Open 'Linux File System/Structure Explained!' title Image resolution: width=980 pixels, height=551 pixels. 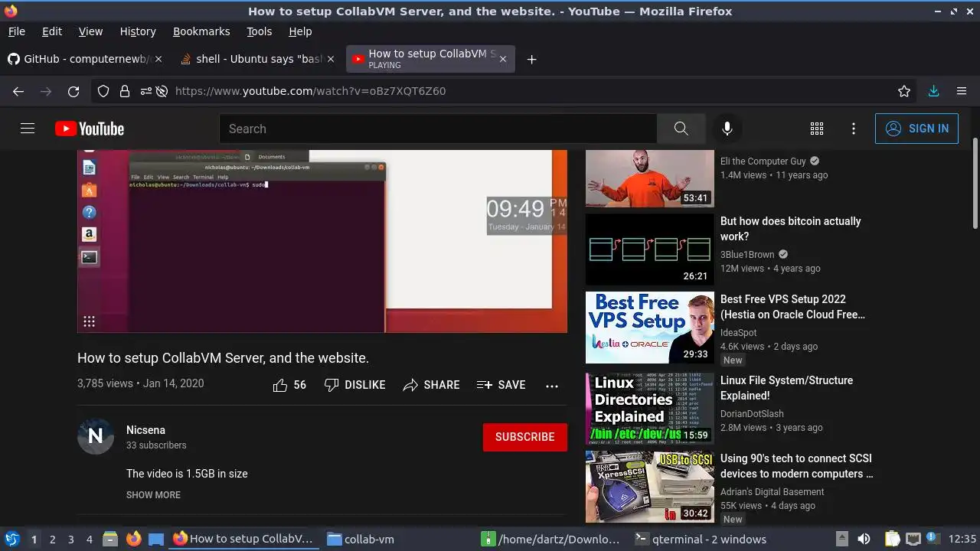click(x=786, y=388)
